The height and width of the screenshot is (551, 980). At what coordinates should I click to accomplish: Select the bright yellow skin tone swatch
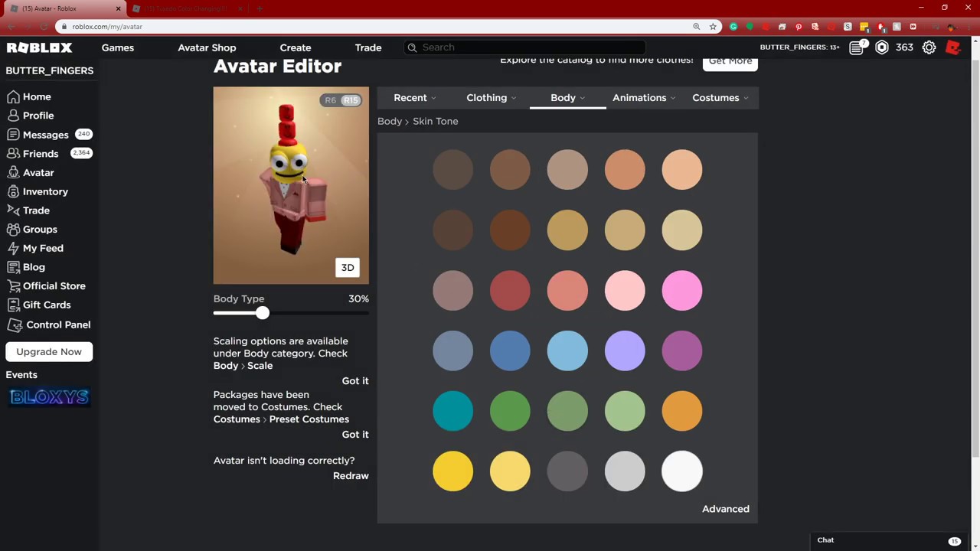[x=453, y=471]
